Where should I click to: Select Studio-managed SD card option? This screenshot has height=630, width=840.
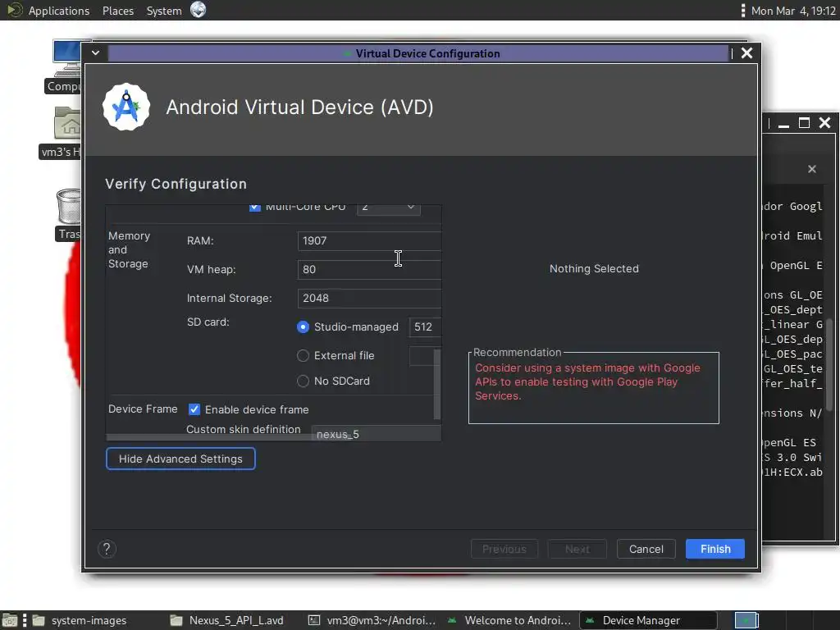tap(303, 326)
